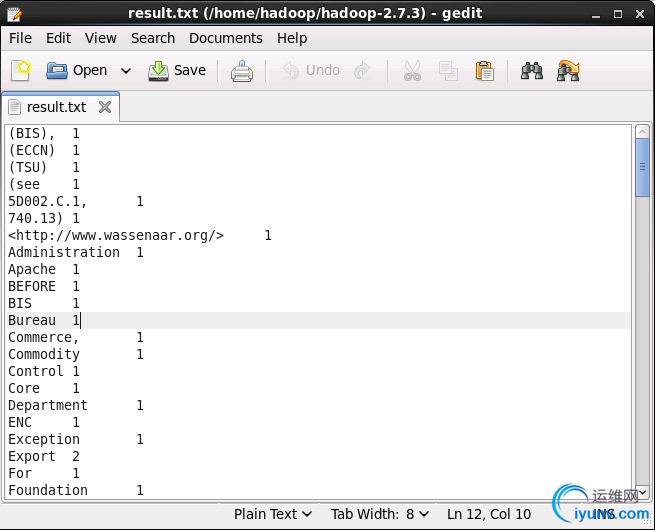Copy selection with copy icon

click(448, 71)
